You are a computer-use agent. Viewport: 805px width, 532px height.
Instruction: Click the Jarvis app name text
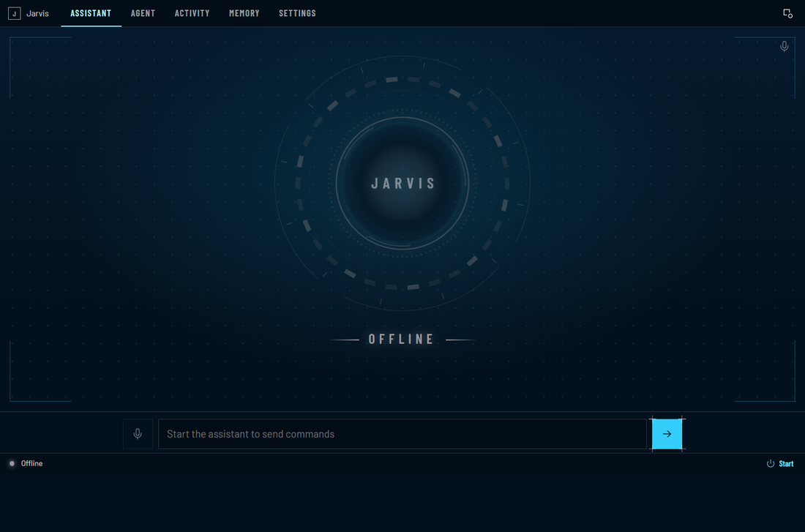pyautogui.click(x=37, y=13)
